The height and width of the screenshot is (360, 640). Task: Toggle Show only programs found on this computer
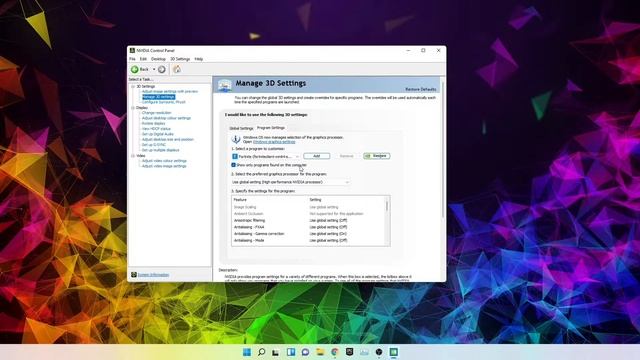click(233, 165)
